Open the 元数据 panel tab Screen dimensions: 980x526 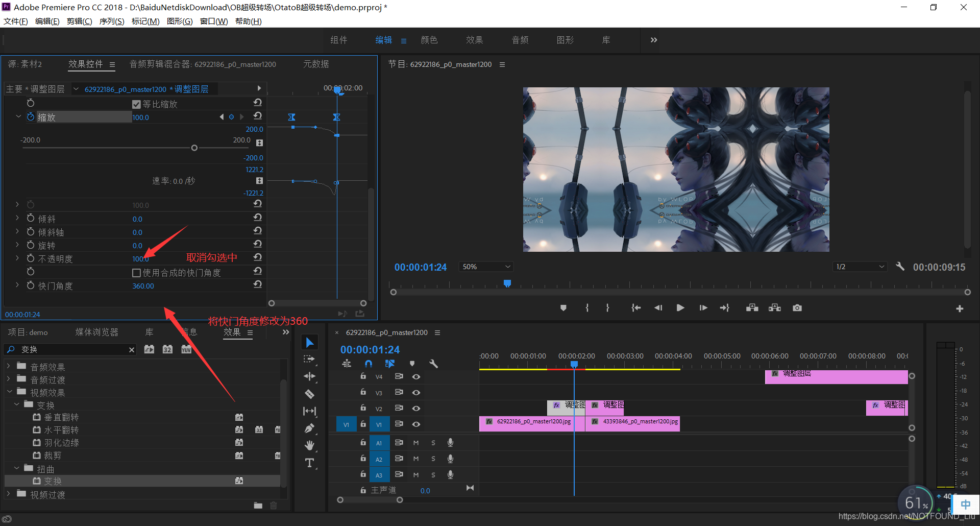(x=316, y=64)
